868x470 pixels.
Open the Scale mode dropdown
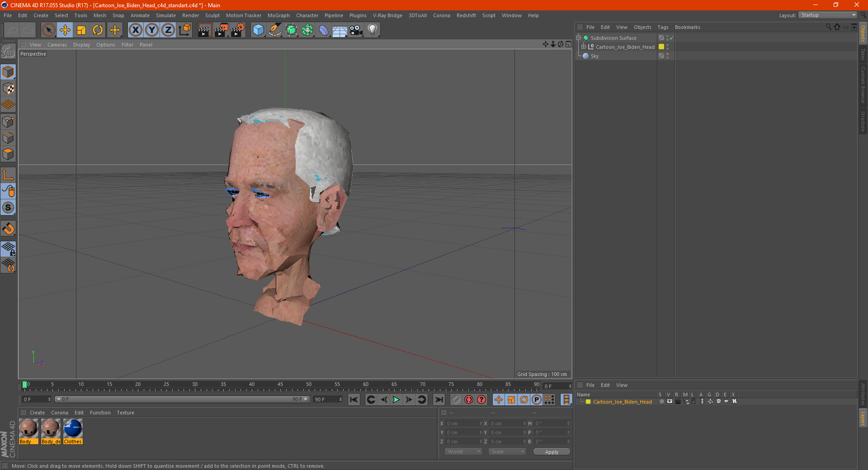tap(507, 451)
